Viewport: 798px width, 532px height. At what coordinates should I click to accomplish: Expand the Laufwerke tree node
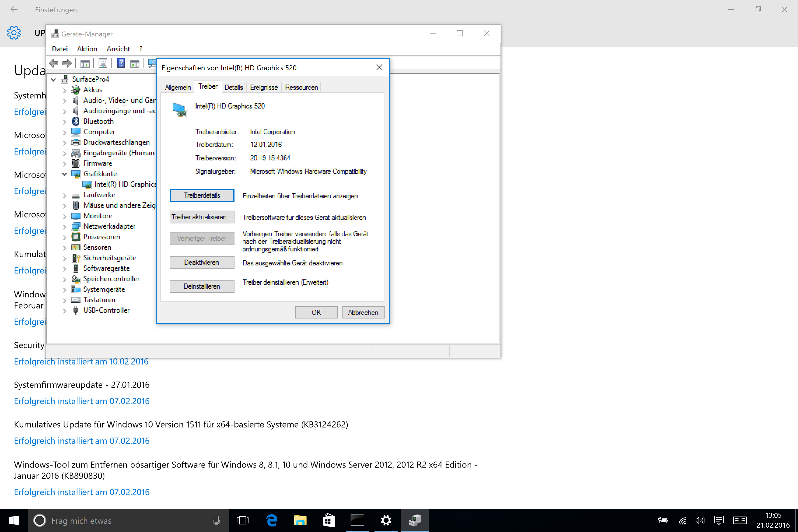(x=64, y=195)
